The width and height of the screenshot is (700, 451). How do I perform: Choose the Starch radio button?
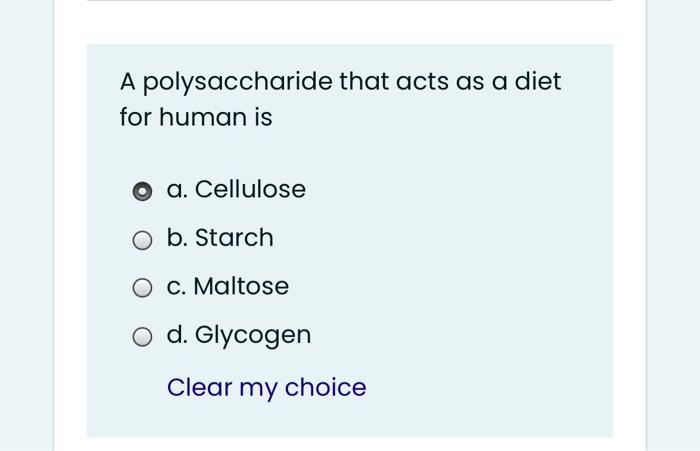143,240
